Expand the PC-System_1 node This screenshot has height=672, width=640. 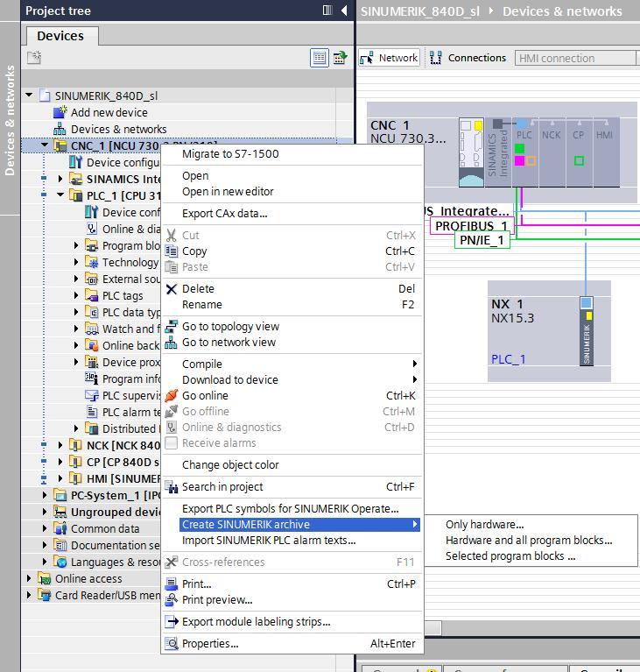pyautogui.click(x=45, y=495)
